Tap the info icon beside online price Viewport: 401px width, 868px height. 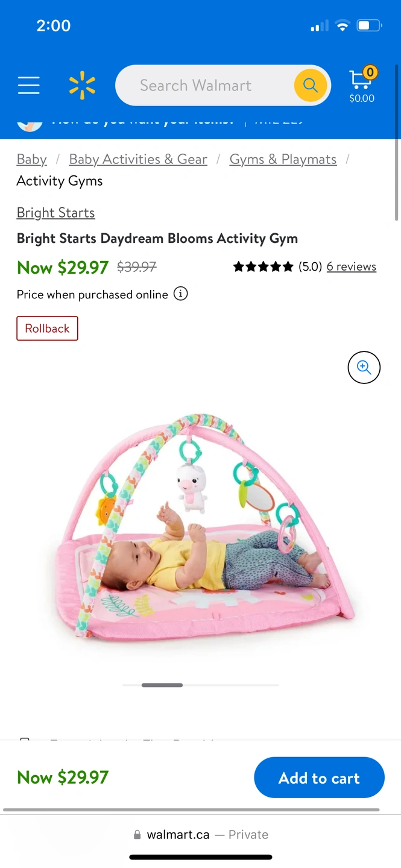180,294
